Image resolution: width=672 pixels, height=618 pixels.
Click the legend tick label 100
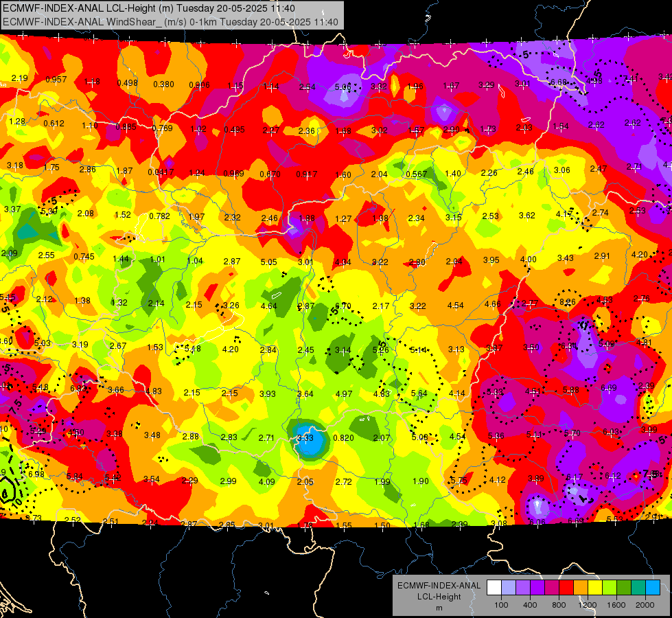(x=501, y=605)
